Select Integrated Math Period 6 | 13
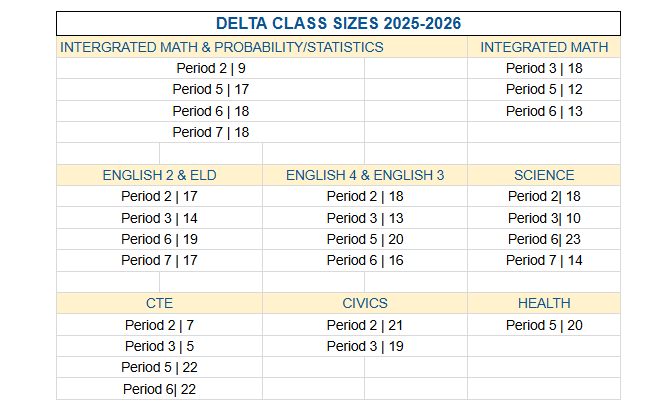Image resolution: width=646 pixels, height=413 pixels. coord(544,111)
